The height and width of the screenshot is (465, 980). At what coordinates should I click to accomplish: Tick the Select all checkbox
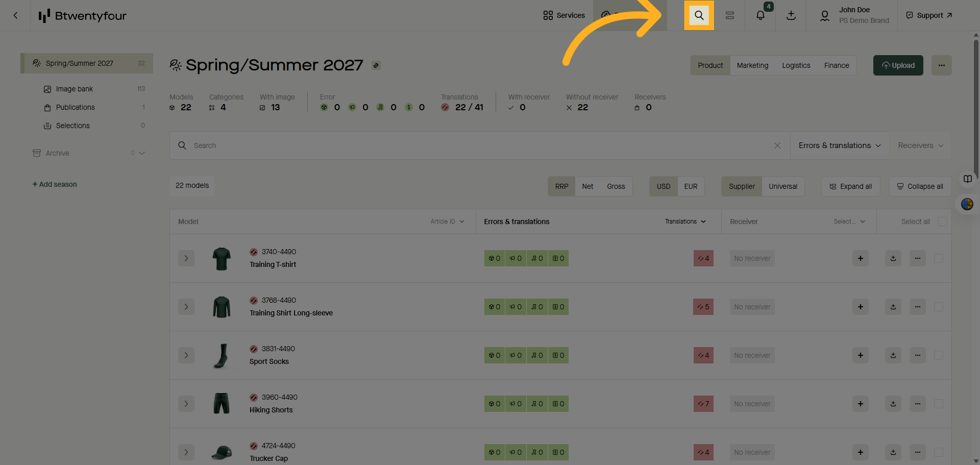[943, 222]
